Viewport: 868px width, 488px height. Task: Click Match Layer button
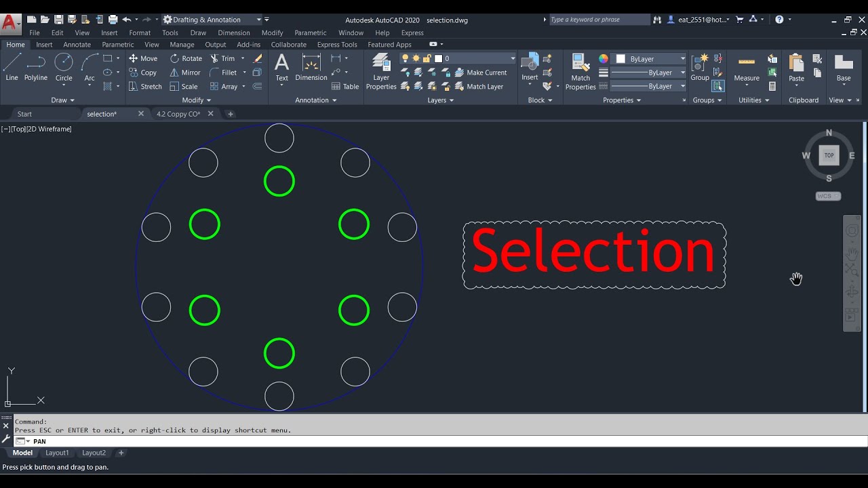point(479,87)
